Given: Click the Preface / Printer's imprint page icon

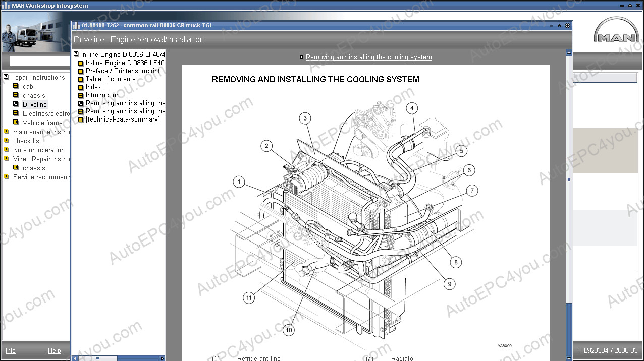Looking at the screenshot, I should pyautogui.click(x=81, y=72).
